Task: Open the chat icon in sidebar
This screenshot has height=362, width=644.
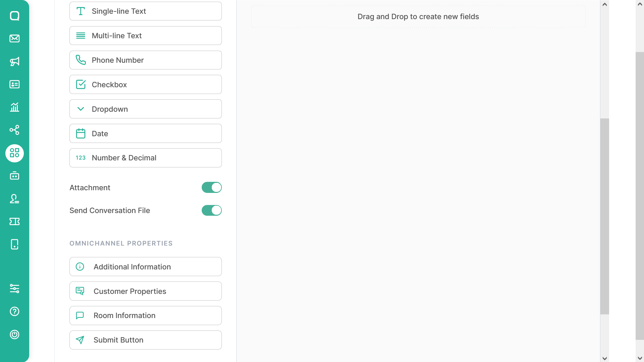Action: point(14,16)
